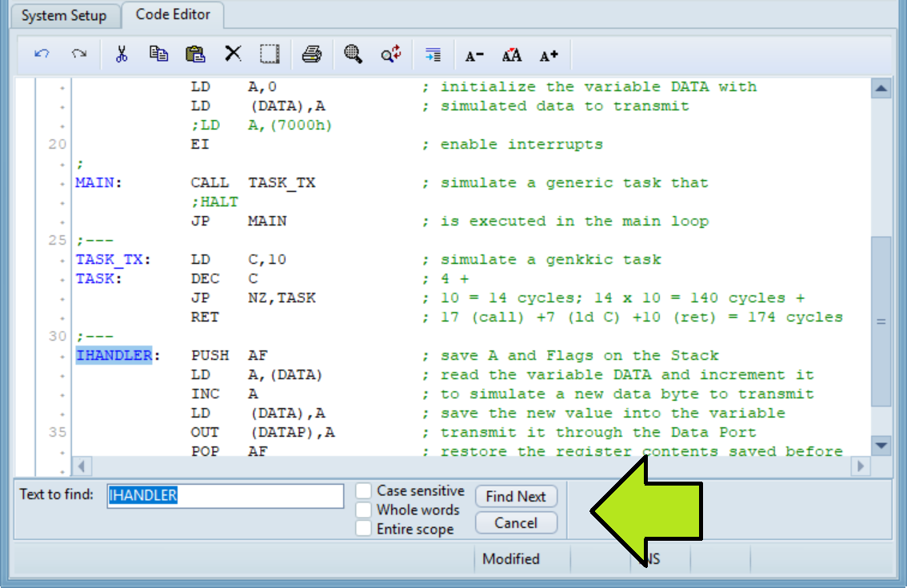Viewport: 907px width, 588px height.
Task: Click the PUSH instruction in IHANDLER line
Action: (210, 355)
